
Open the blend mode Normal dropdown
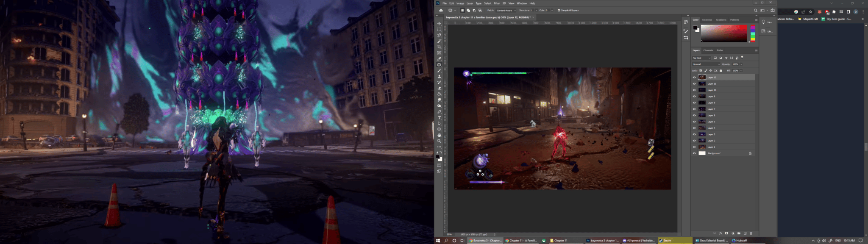click(706, 64)
